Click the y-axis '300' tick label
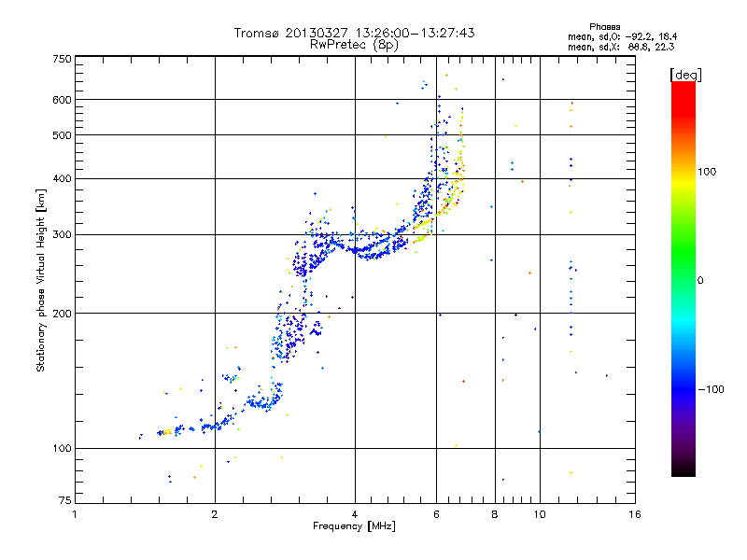 (x=62, y=235)
